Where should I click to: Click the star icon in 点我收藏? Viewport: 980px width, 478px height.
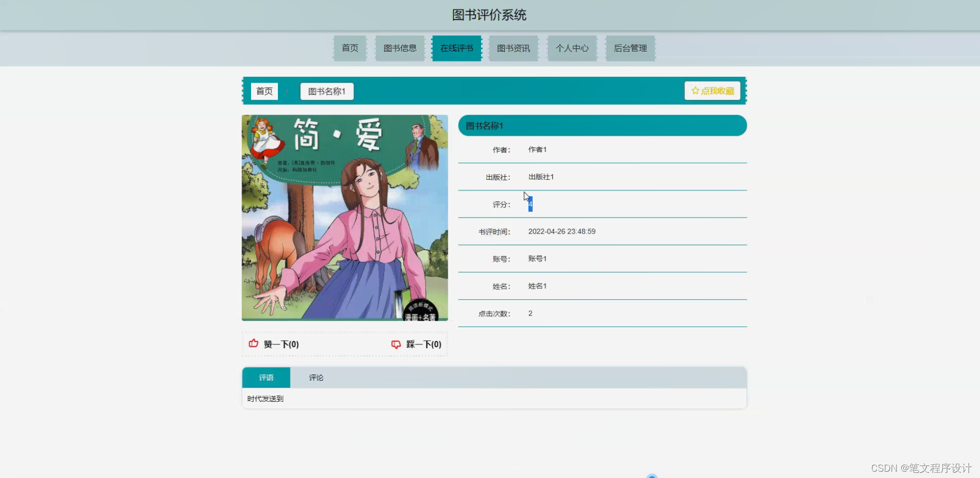(x=695, y=90)
